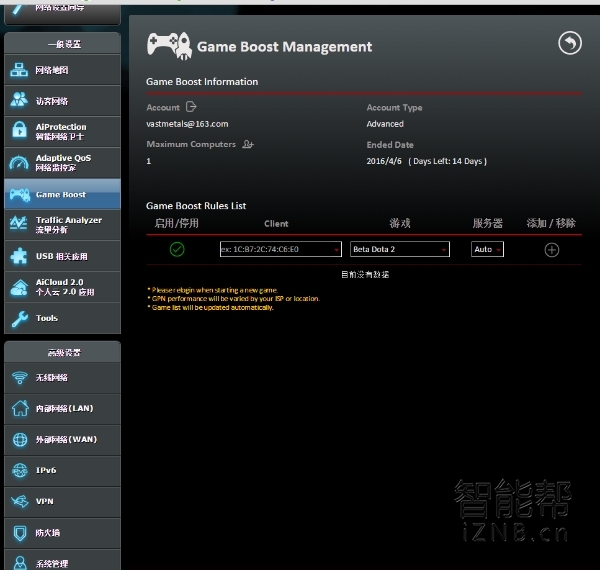Open 访客网络 guest network page
The height and width of the screenshot is (570, 600).
coord(52,102)
